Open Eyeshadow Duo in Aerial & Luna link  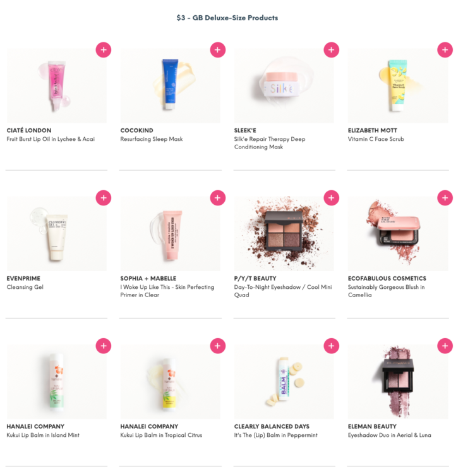389,435
